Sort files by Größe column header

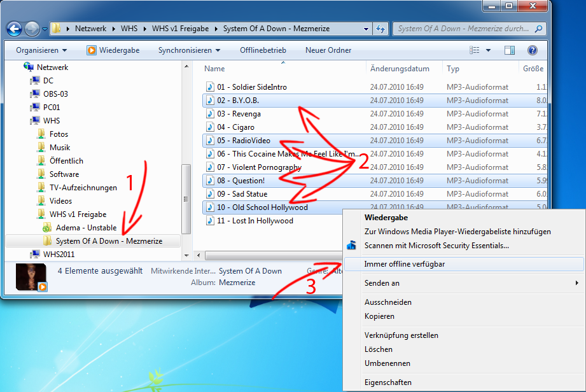click(x=533, y=69)
